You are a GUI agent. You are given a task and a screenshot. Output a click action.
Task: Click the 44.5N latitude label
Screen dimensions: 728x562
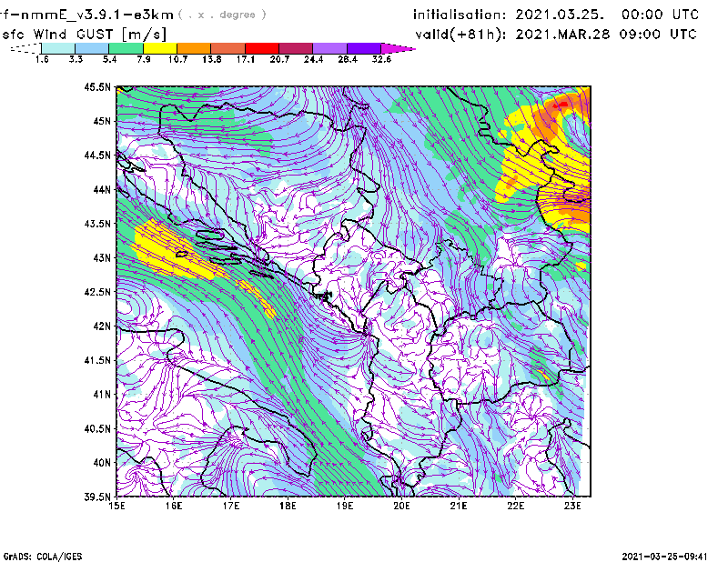click(x=97, y=155)
